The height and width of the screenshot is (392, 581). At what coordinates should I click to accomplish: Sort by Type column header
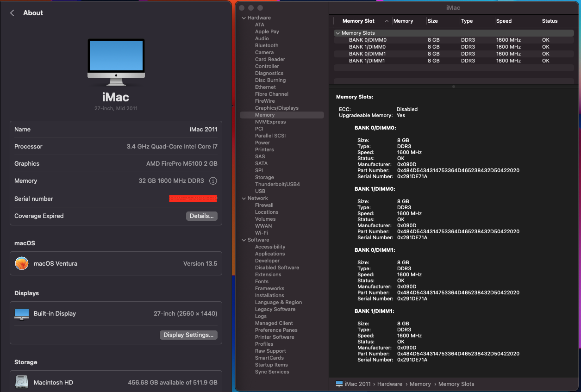click(x=467, y=21)
